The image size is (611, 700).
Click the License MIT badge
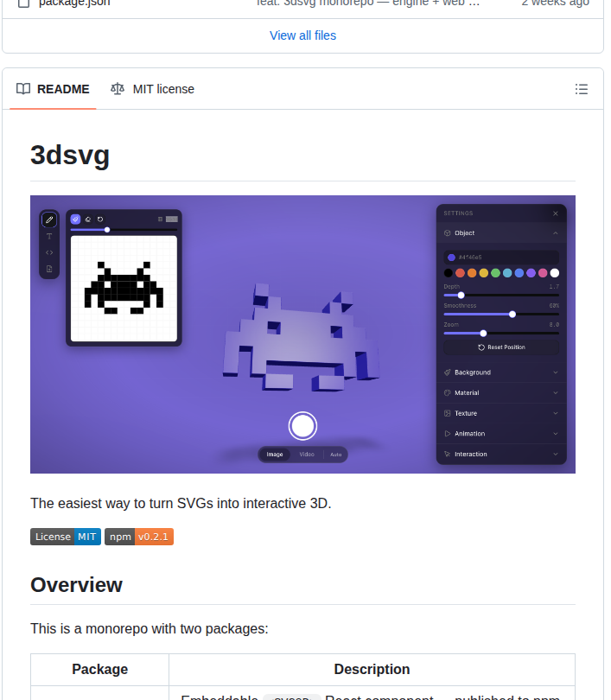click(x=66, y=537)
